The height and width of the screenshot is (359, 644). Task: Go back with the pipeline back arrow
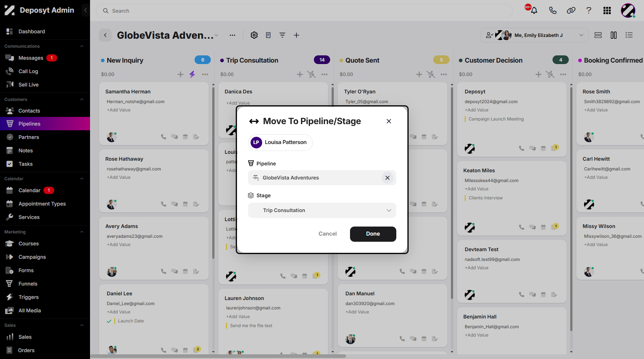tap(105, 35)
